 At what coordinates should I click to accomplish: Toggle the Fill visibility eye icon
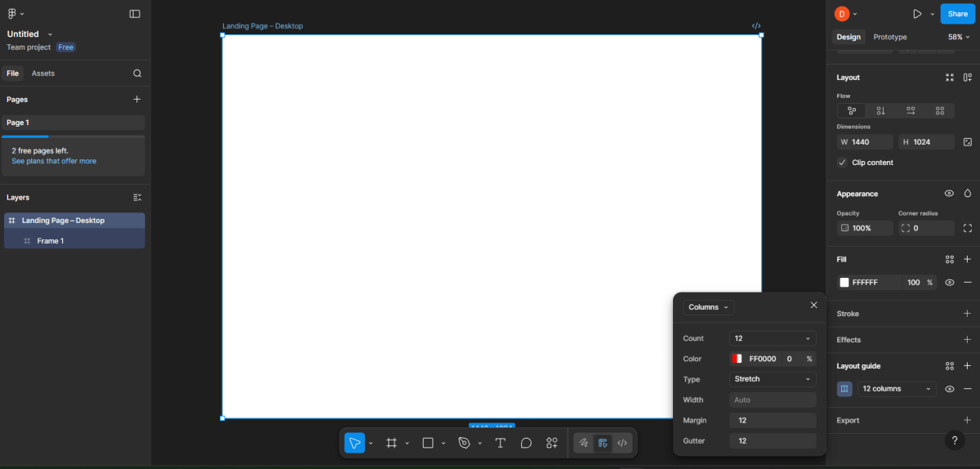pos(950,283)
